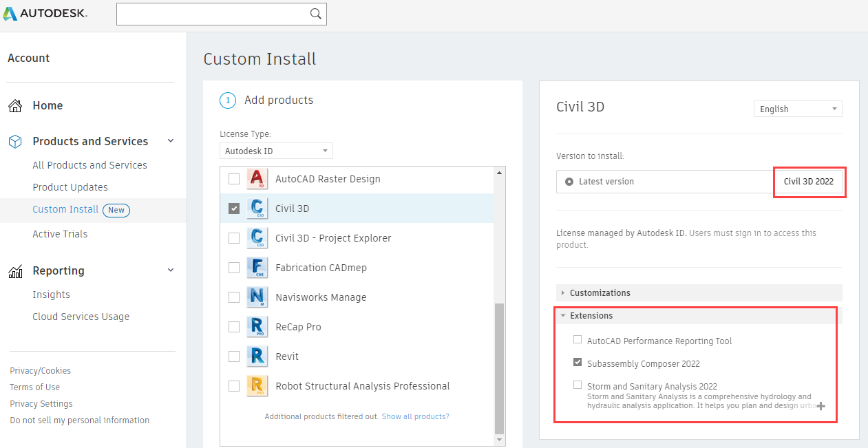The width and height of the screenshot is (868, 448).
Task: Check the ReCap Pro checkbox
Action: click(x=234, y=327)
